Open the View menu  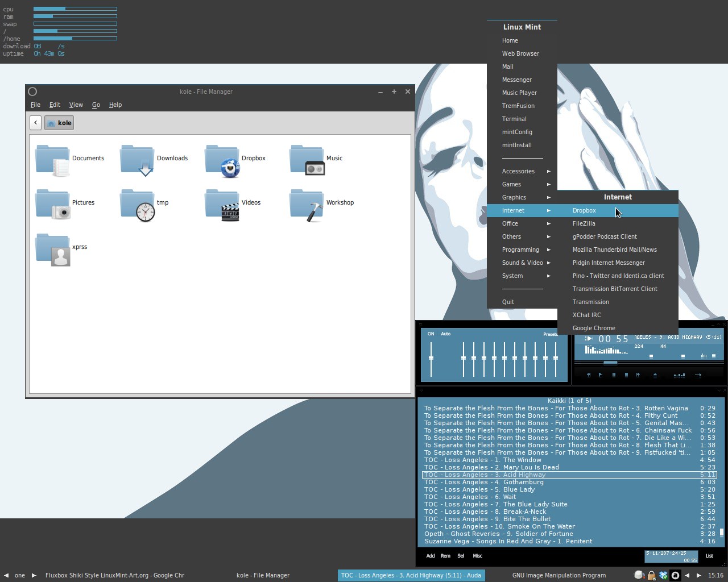click(x=76, y=105)
